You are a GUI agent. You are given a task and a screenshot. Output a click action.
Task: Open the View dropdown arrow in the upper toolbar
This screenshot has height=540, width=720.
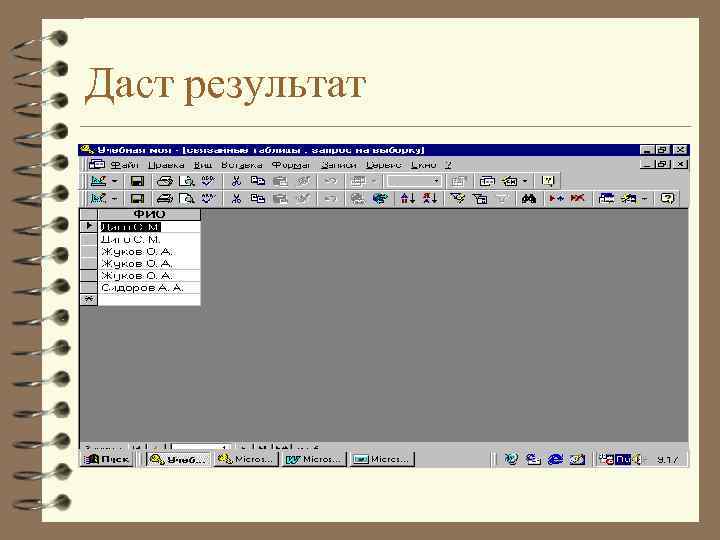(115, 181)
